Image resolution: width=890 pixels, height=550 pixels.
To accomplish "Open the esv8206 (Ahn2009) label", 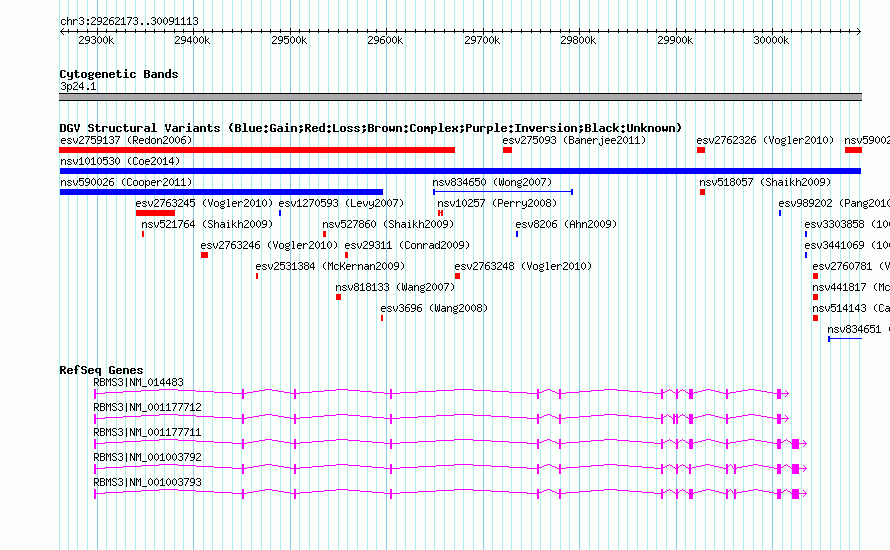I will click(566, 224).
